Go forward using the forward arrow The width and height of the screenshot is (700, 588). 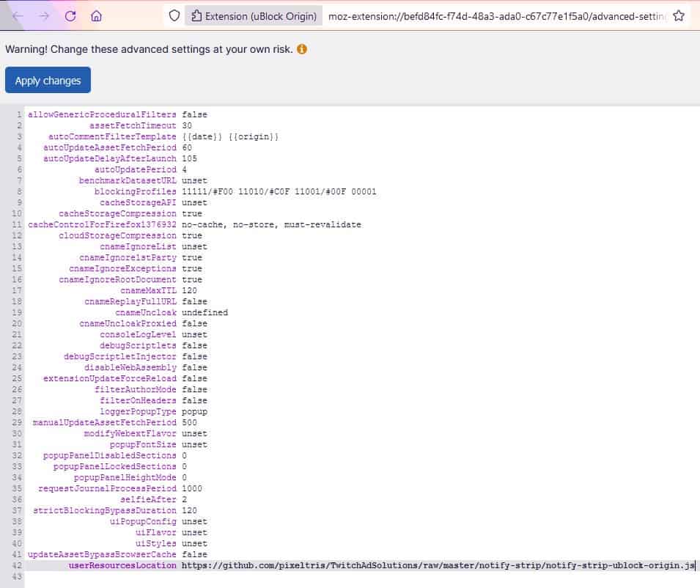[42, 14]
